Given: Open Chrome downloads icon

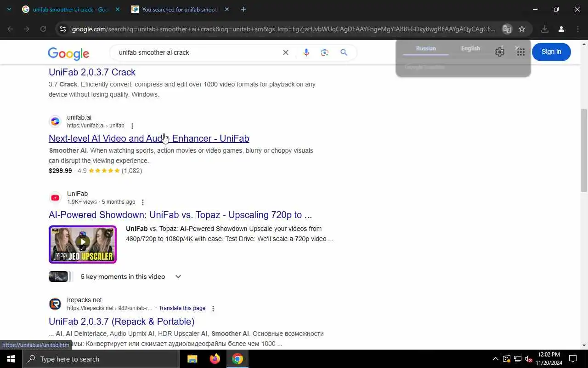Looking at the screenshot, I should (x=545, y=29).
